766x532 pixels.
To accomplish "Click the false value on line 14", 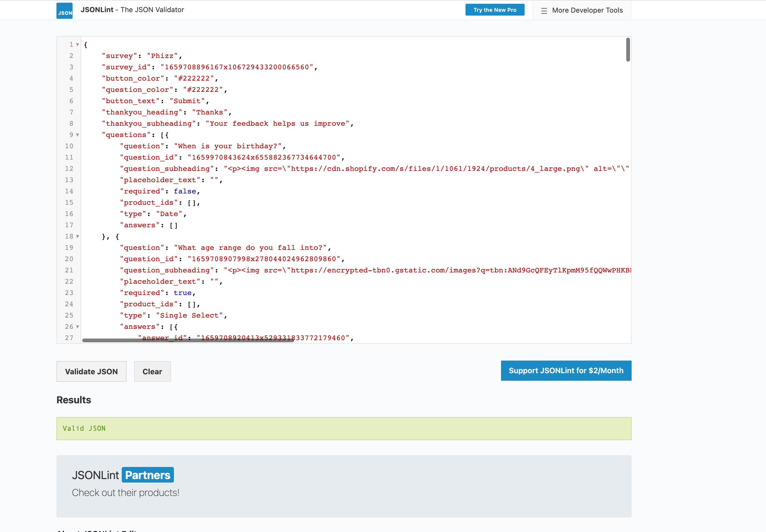I will point(185,191).
